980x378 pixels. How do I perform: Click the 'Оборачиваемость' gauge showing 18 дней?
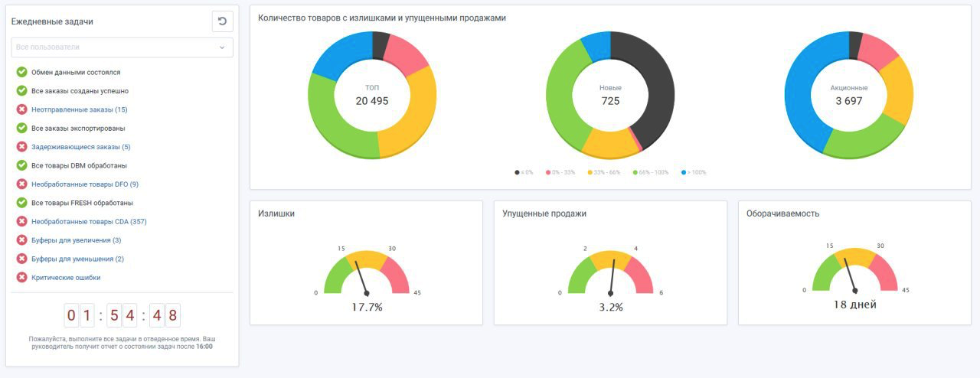(854, 275)
